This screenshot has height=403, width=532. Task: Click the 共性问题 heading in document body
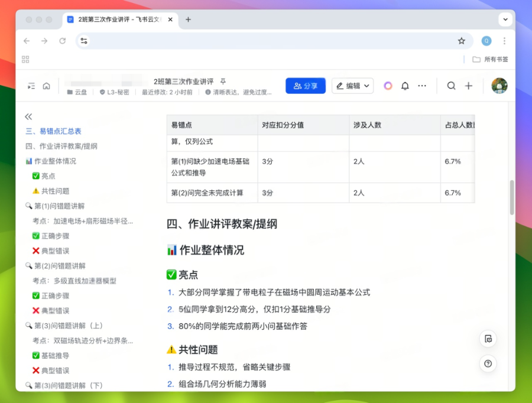tap(192, 350)
